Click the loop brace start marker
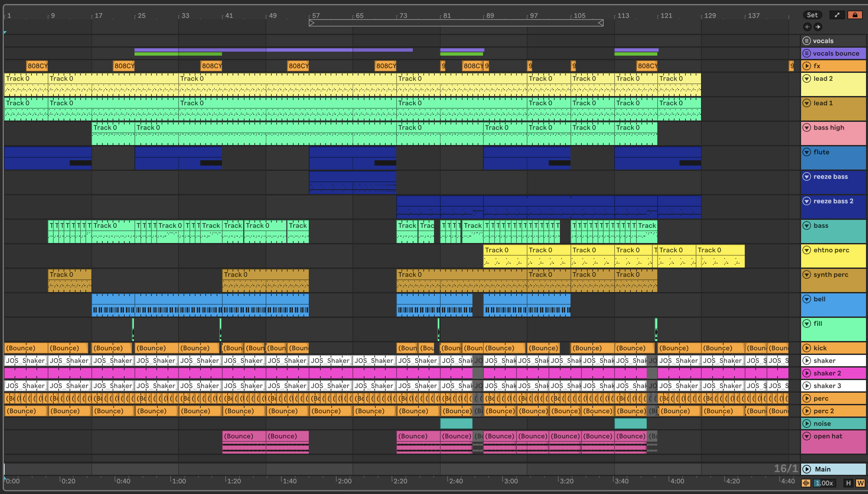 coord(312,23)
